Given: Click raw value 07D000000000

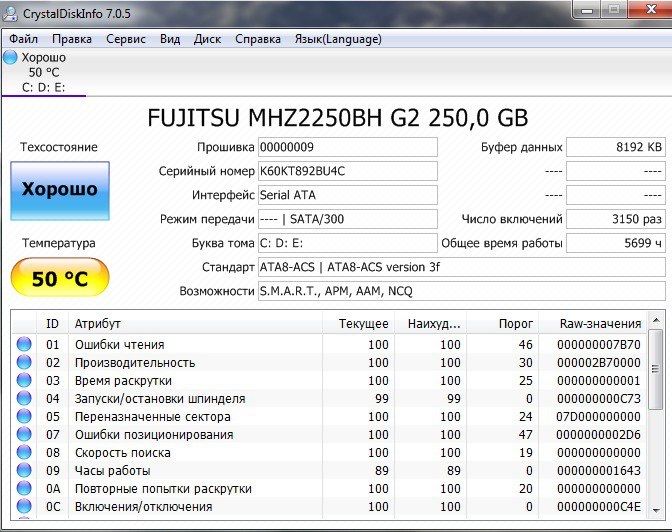Looking at the screenshot, I should pos(598,417).
